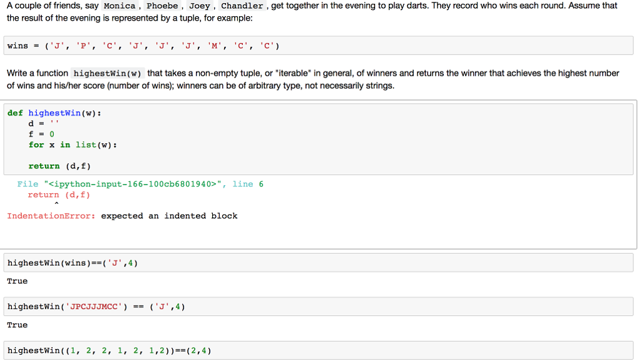This screenshot has height=364, width=641.
Task: Place cursor on the f = 0 line
Action: (41, 134)
